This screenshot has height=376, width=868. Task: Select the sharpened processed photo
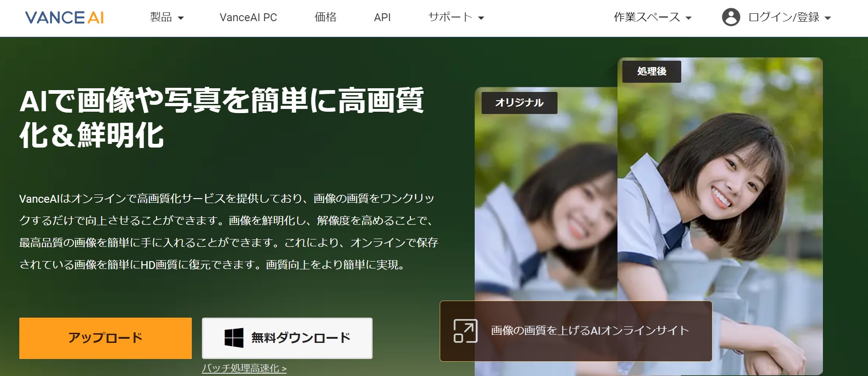720,193
